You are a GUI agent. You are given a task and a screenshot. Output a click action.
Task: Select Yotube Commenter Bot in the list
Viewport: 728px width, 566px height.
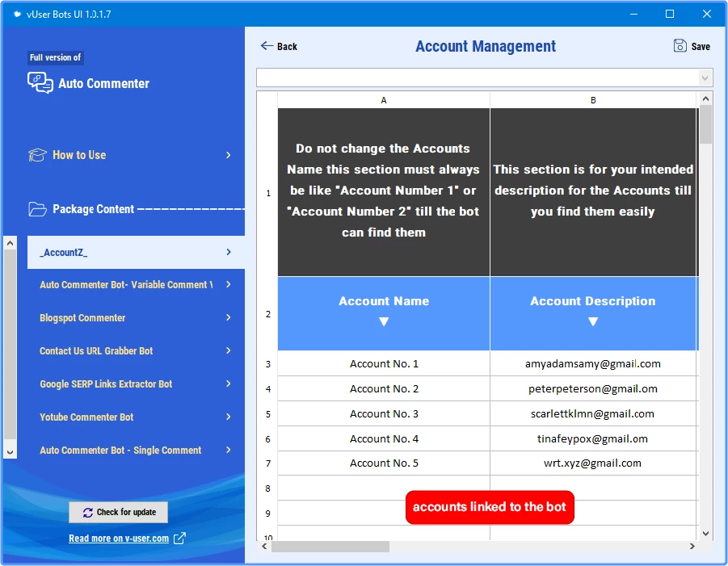pos(136,417)
